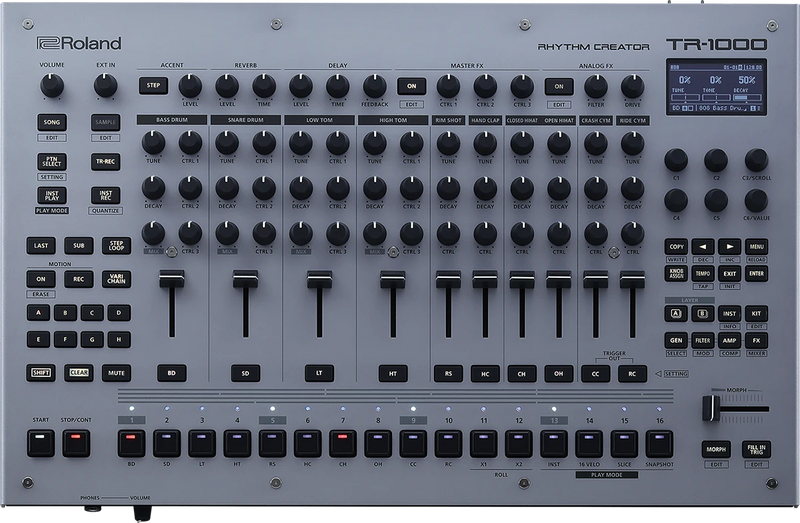Select step 11 X1 roll button
This screenshot has width=800, height=523.
pyautogui.click(x=484, y=443)
